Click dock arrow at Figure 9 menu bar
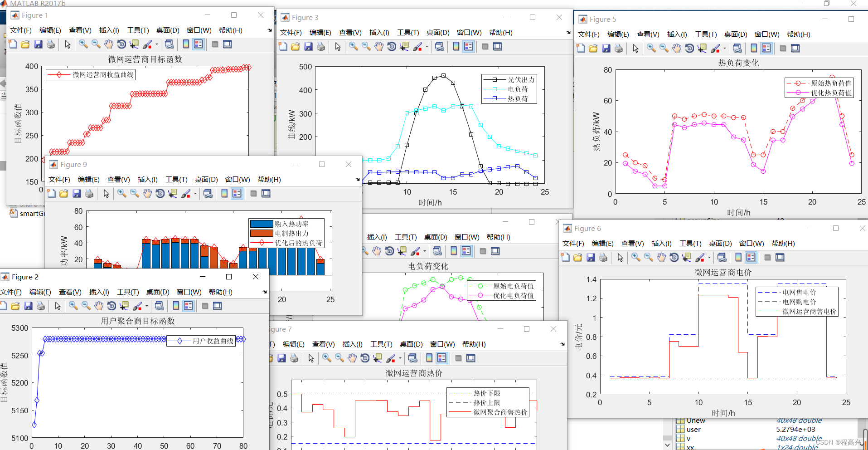 [358, 180]
